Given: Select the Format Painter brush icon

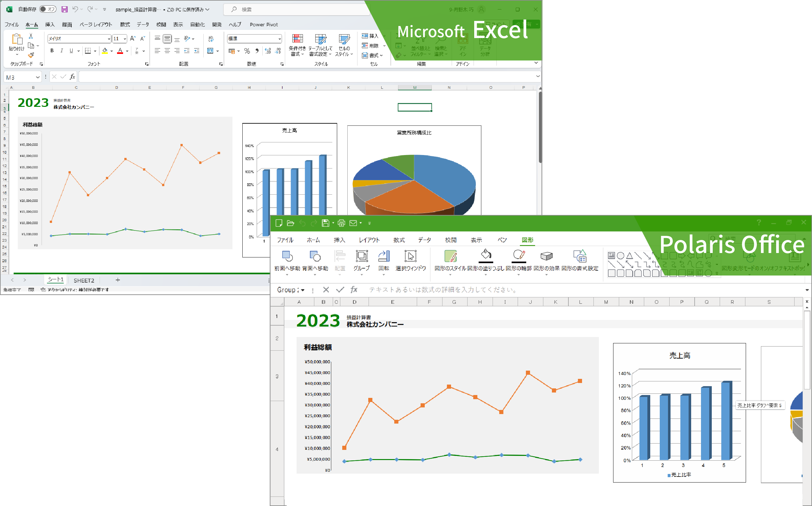Looking at the screenshot, I should (x=31, y=55).
